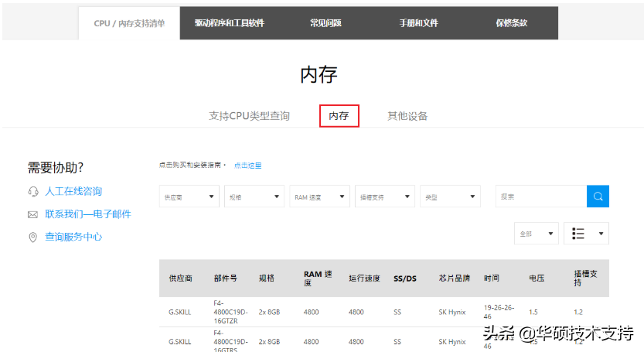Open the 类型 filter dropdown
The image size is (644, 352).
pyautogui.click(x=450, y=197)
